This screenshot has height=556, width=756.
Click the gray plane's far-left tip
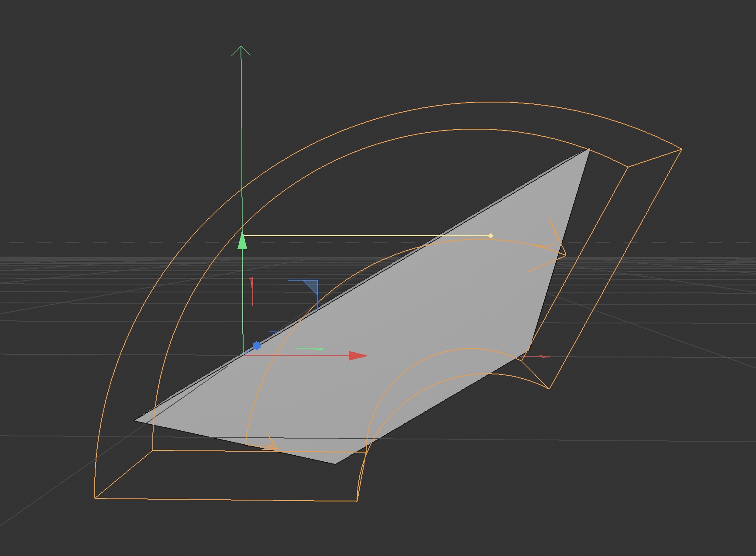pyautogui.click(x=136, y=420)
